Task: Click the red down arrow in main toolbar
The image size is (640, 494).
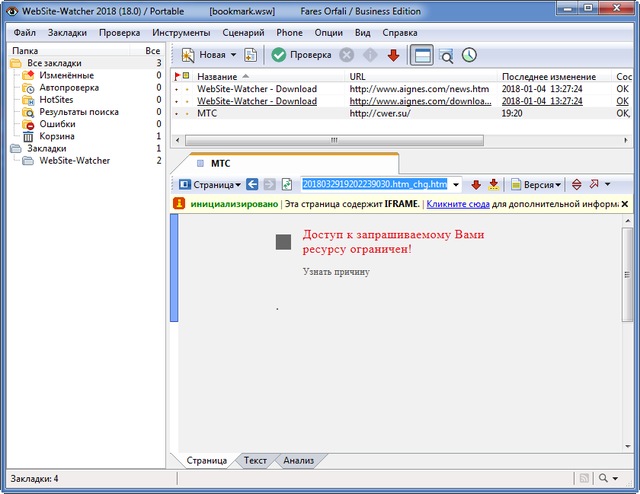Action: [x=393, y=55]
